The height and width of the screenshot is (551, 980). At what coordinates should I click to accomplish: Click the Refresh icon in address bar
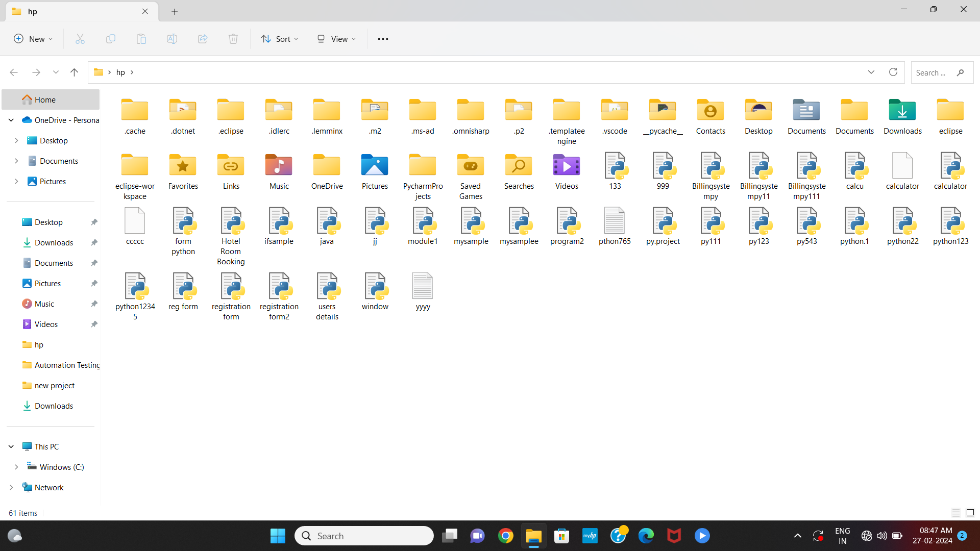coord(893,72)
